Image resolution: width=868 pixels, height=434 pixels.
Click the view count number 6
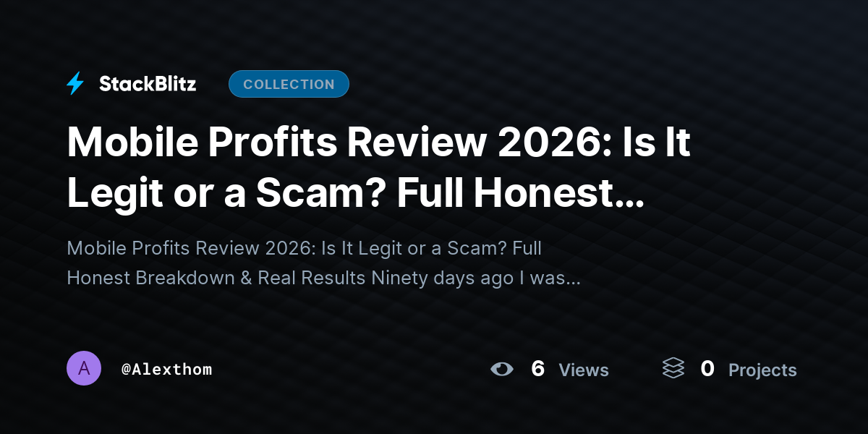pos(537,369)
